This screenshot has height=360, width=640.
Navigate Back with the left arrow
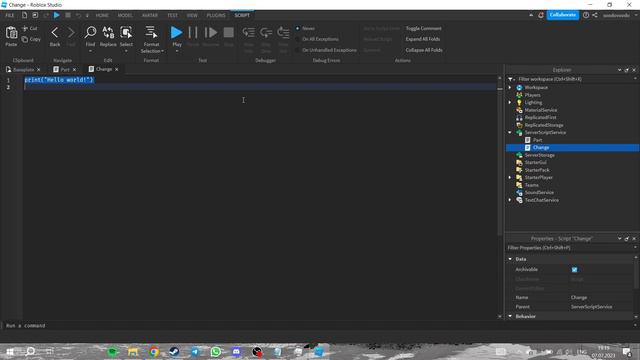click(55, 33)
